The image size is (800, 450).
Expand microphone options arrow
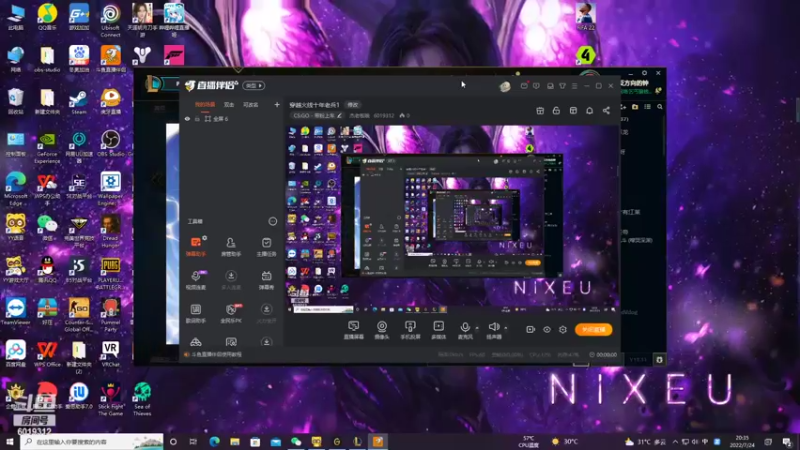tap(477, 328)
